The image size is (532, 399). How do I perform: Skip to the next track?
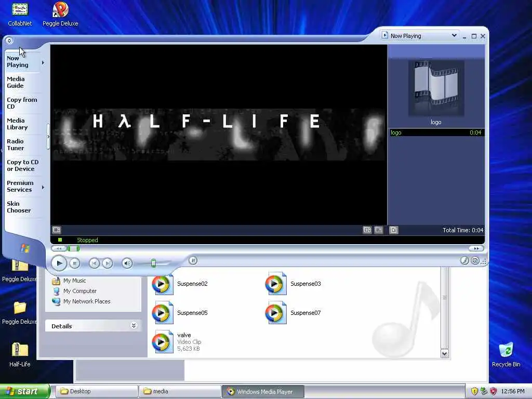pos(108,263)
